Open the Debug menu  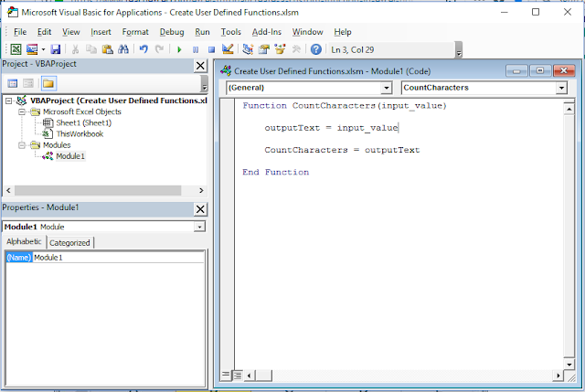pos(172,32)
